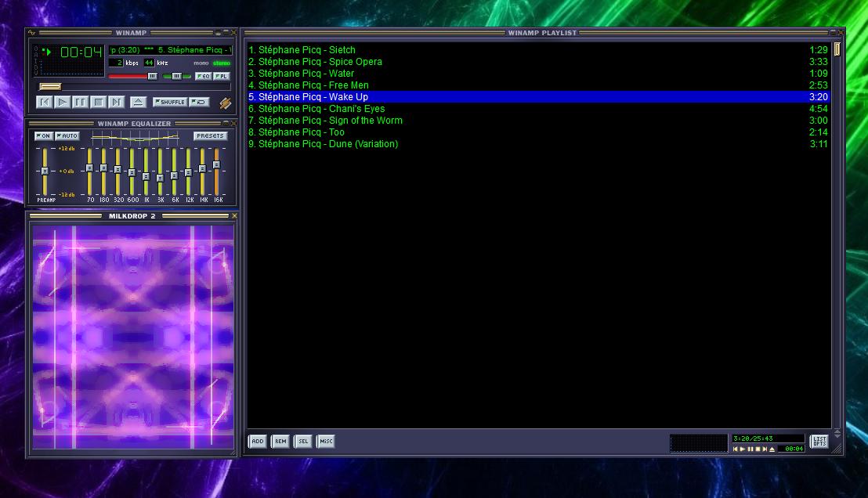Click the playlist mini Stop button

click(x=758, y=449)
